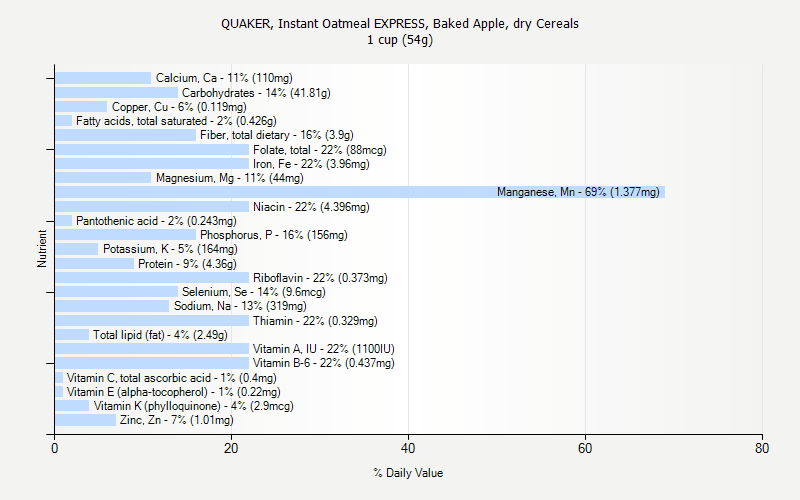800x500 pixels.
Task: Select 'Fiber, total dietary - 16% (3.9g)' label
Action: (277, 135)
